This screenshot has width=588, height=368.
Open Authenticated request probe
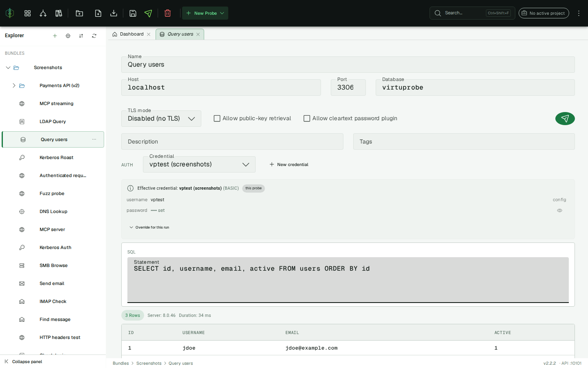pyautogui.click(x=53, y=175)
